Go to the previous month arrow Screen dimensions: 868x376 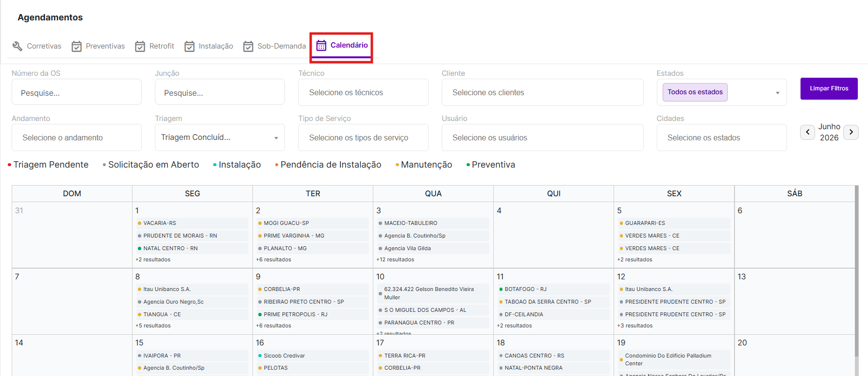807,132
